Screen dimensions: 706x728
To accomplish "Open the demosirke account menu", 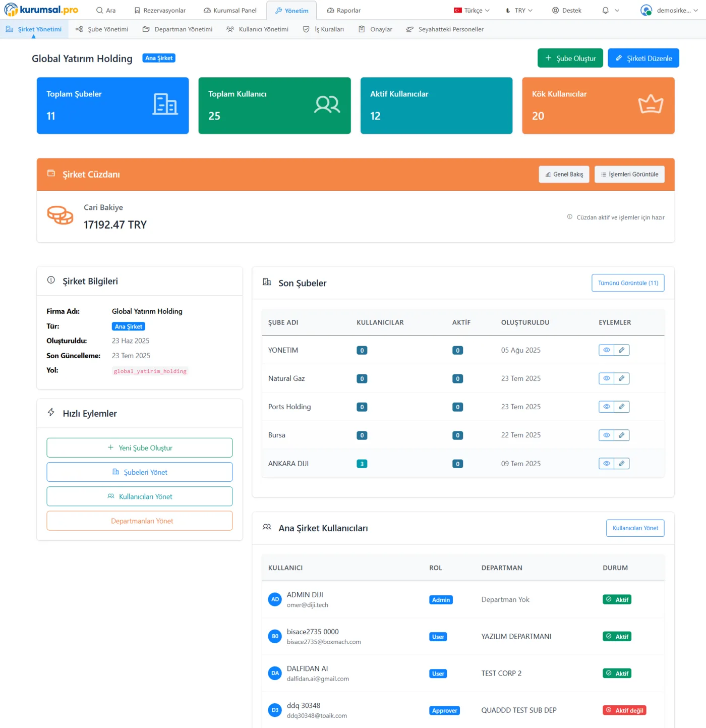I will 669,10.
